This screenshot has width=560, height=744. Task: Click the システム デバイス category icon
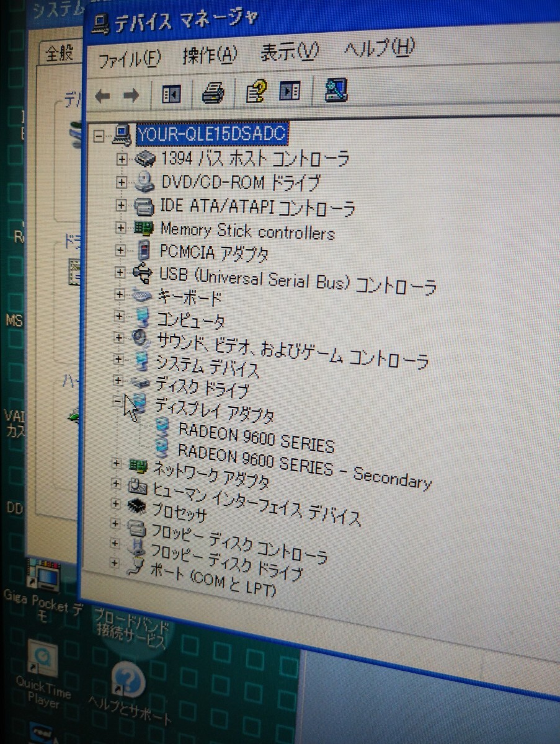click(141, 361)
